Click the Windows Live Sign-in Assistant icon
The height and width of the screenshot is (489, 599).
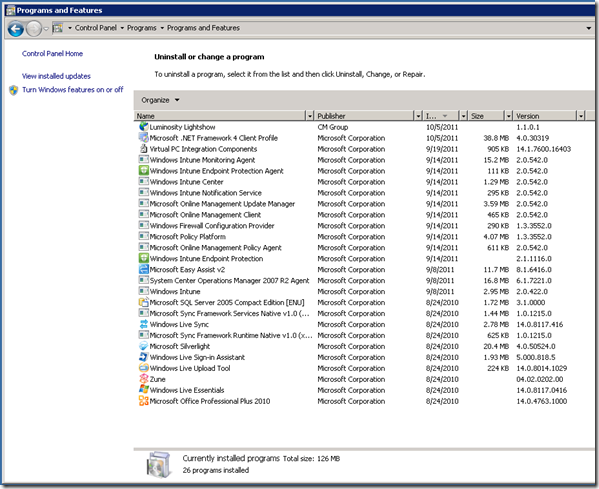pyautogui.click(x=143, y=357)
